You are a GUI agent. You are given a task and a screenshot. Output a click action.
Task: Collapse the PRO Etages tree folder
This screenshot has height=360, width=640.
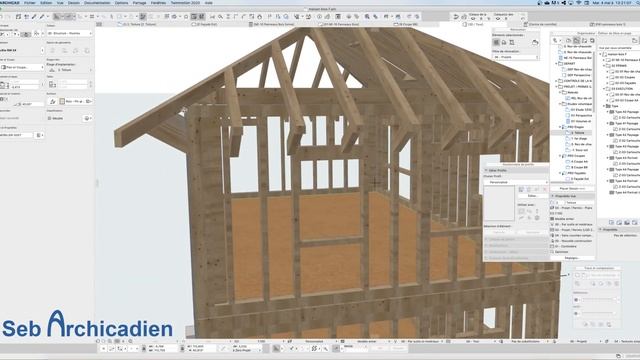(560, 127)
